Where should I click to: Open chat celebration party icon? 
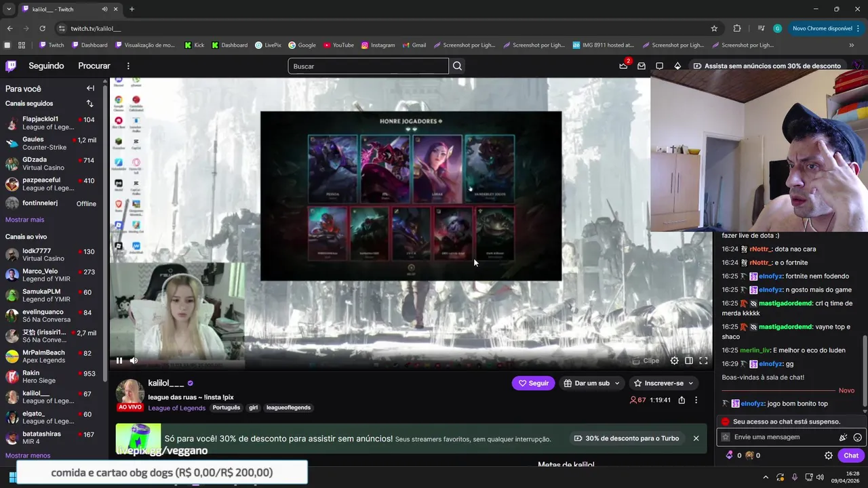point(844,437)
